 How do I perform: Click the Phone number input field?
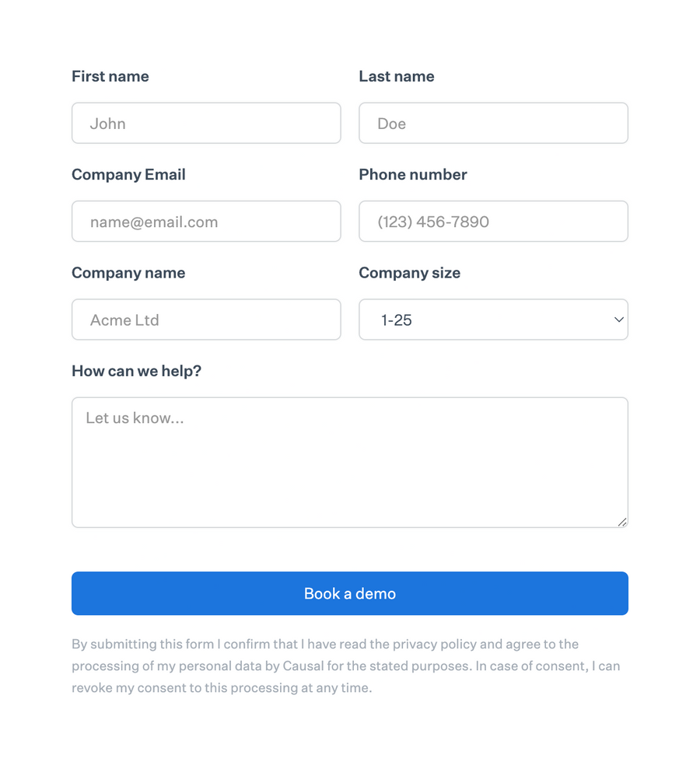(493, 221)
